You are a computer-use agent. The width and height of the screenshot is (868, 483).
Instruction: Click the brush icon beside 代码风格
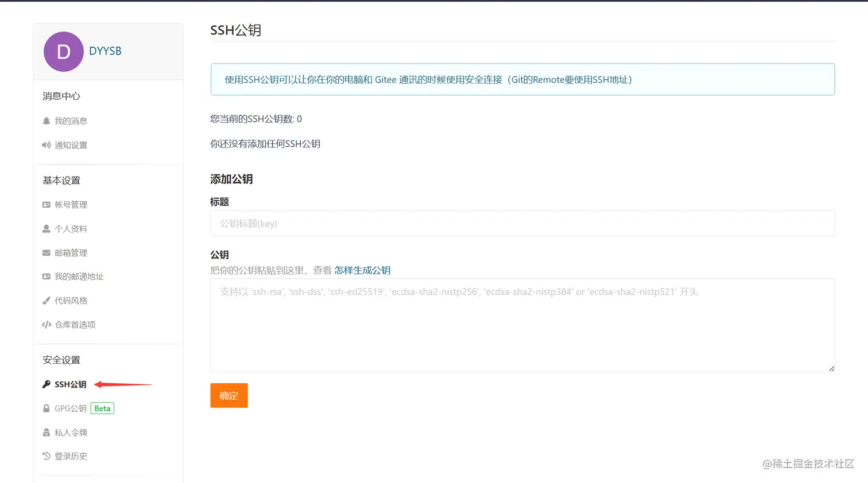tap(46, 301)
